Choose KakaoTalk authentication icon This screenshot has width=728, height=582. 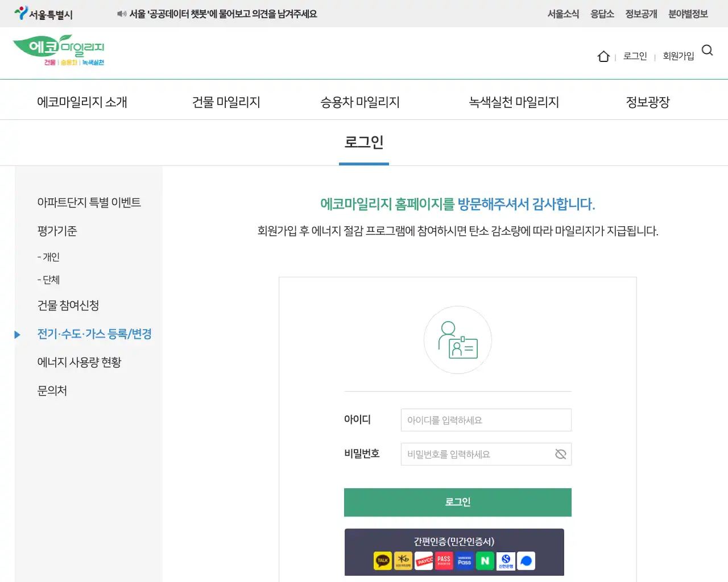click(x=383, y=561)
